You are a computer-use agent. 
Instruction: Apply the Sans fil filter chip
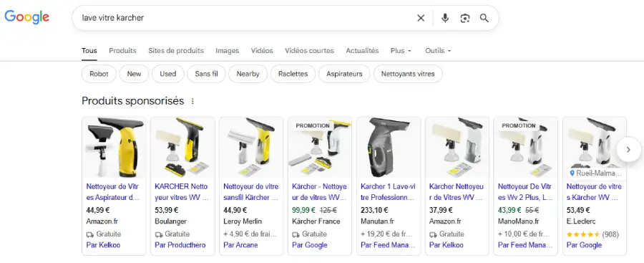pyautogui.click(x=206, y=74)
